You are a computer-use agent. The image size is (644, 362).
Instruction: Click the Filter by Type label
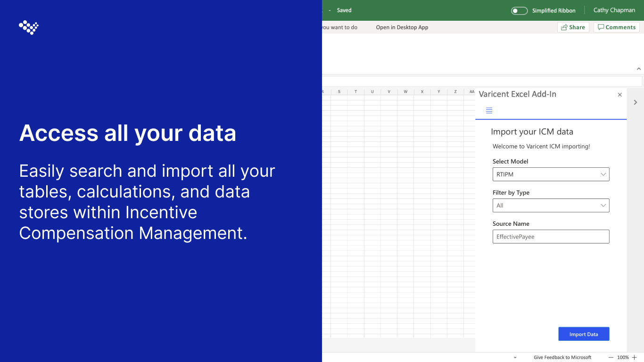pyautogui.click(x=511, y=192)
